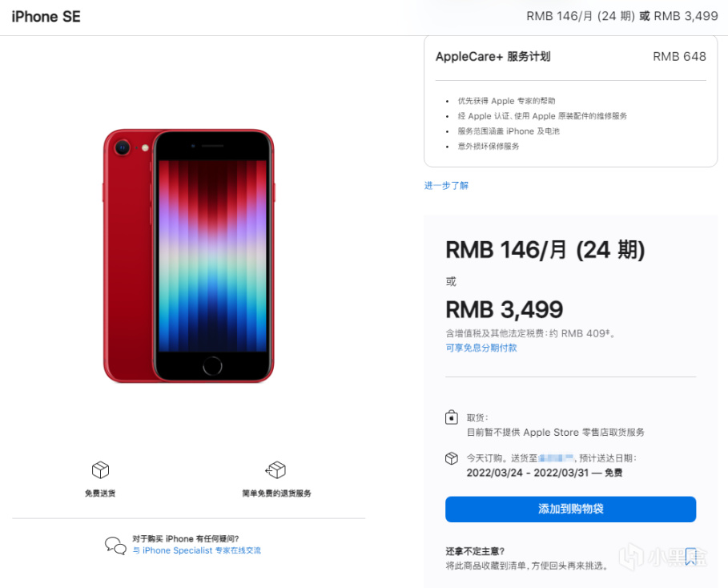Click the chat bubbles icon

pos(115,546)
